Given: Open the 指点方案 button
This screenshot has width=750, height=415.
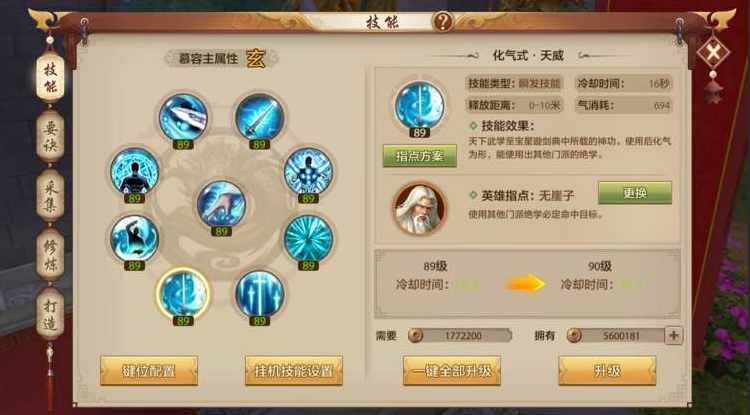Looking at the screenshot, I should (x=419, y=156).
